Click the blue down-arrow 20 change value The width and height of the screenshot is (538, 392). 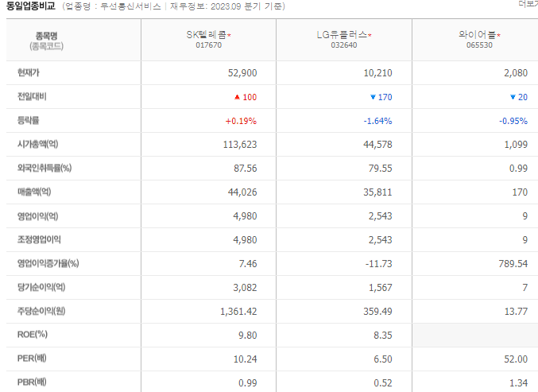(519, 97)
